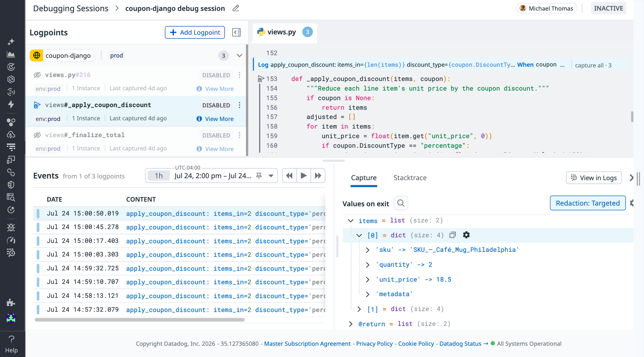The width and height of the screenshot is (644, 357).
Task: Open View More for _finalize_total
Action: (215, 149)
